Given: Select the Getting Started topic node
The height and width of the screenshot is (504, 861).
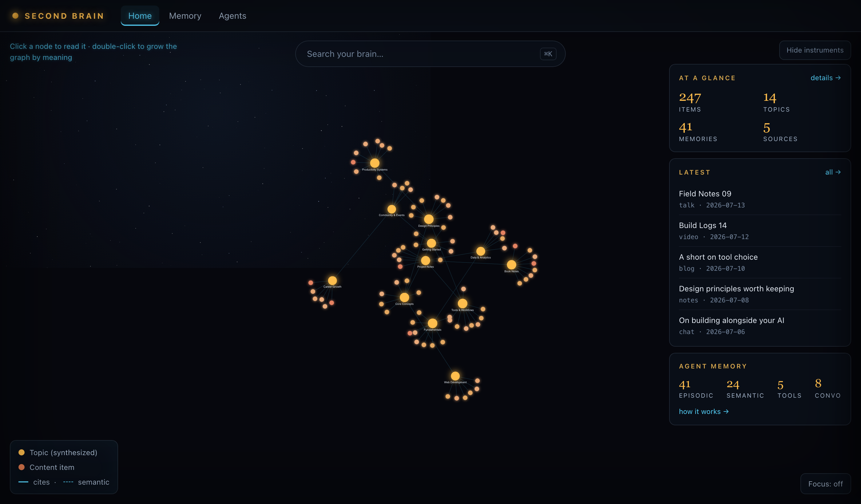Looking at the screenshot, I should 431,243.
